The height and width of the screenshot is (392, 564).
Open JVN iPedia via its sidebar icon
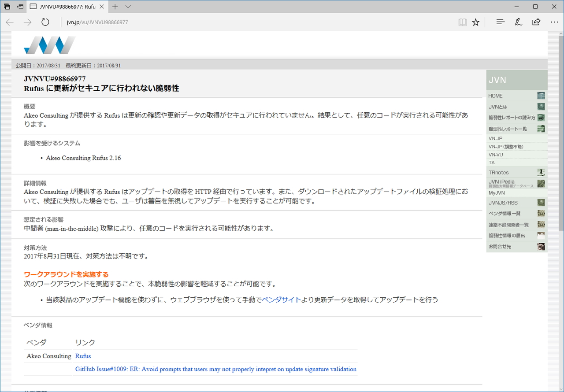[x=541, y=184]
